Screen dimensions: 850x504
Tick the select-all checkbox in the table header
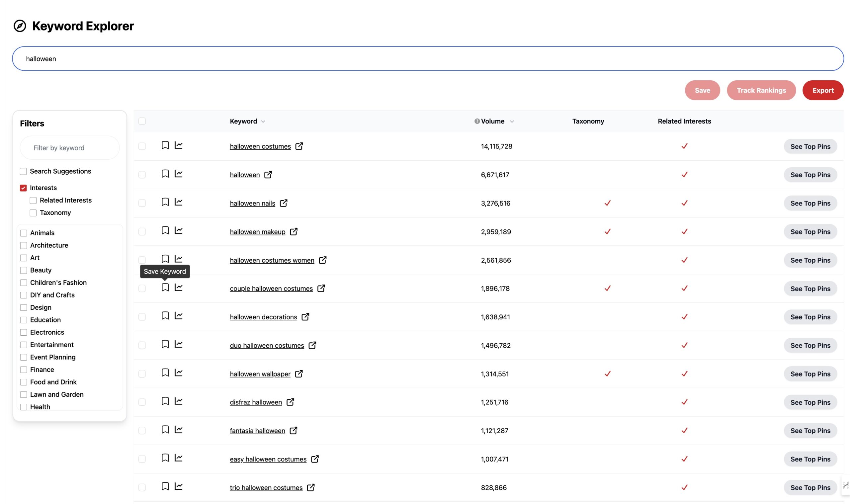pos(142,121)
